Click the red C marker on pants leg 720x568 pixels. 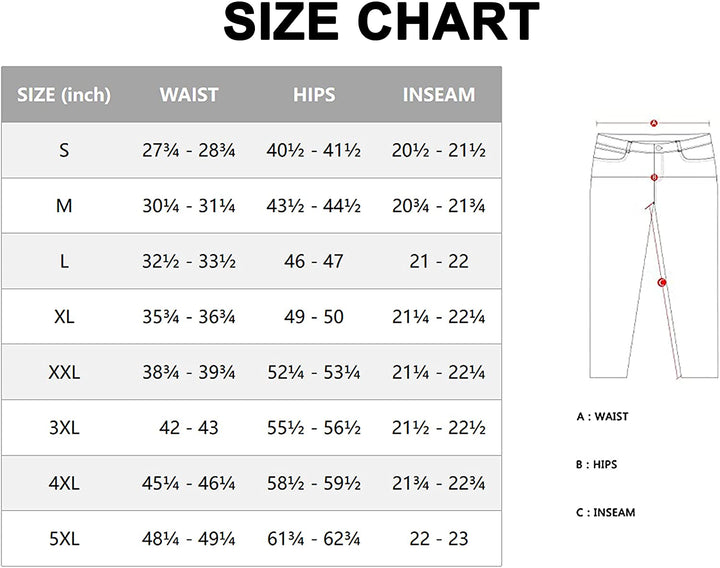coord(662,283)
